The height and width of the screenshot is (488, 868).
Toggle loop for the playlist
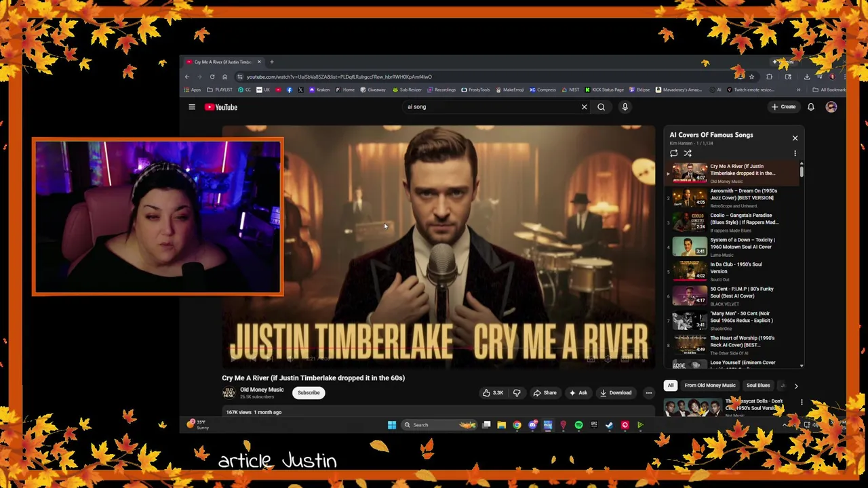coord(674,153)
